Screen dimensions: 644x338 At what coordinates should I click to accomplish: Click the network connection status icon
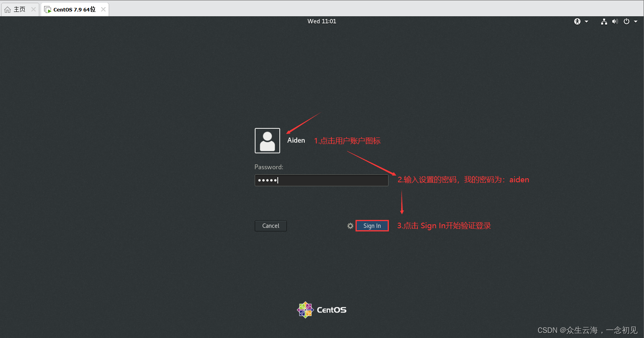(604, 21)
